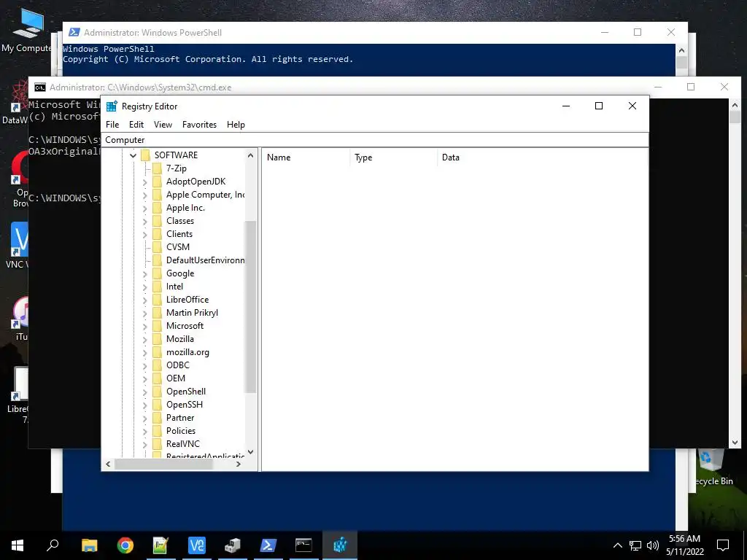The image size is (747, 560).
Task: Click the tree pane vertical scrollbar thumb
Action: pyautogui.click(x=251, y=307)
